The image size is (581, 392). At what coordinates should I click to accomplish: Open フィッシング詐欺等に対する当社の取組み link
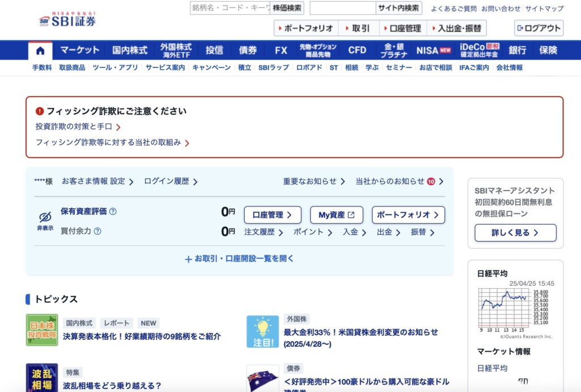coord(112,142)
